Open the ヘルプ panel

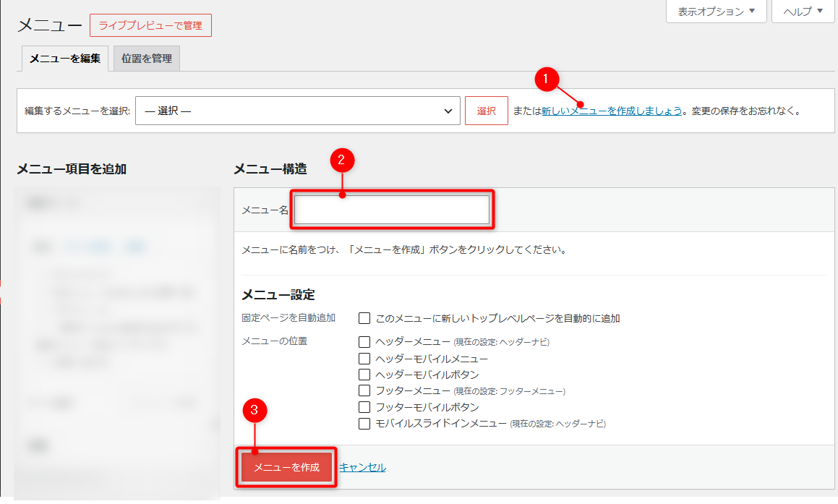(x=803, y=12)
